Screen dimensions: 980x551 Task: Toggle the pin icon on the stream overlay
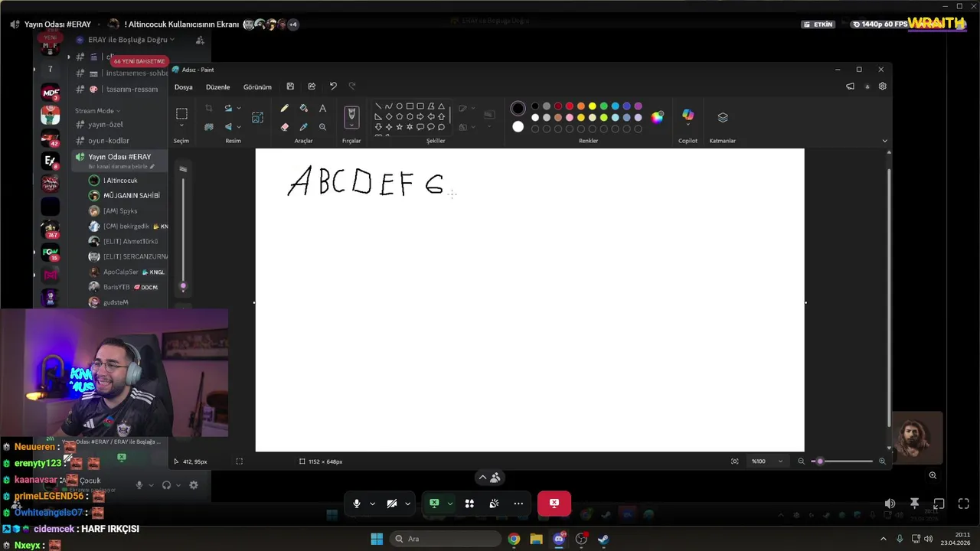click(914, 504)
